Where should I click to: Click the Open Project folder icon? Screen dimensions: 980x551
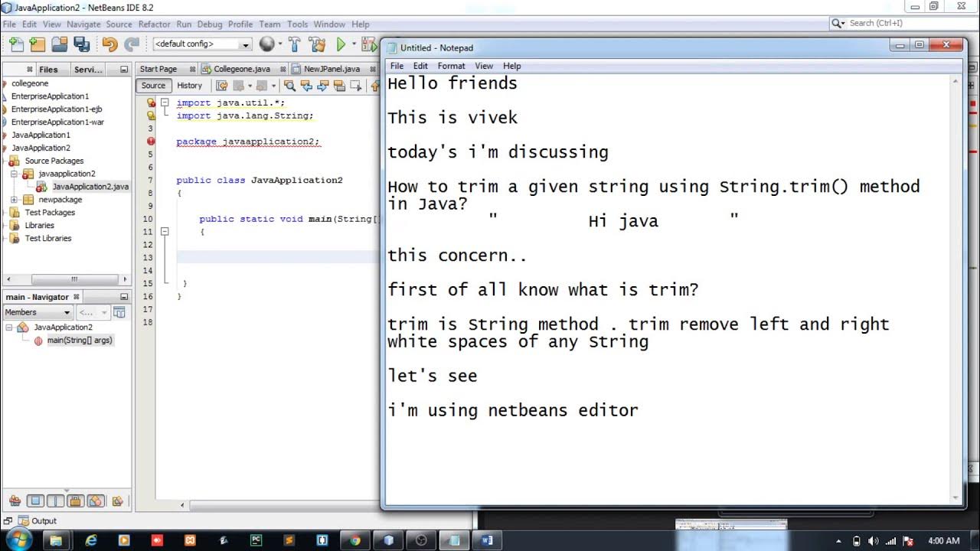click(59, 44)
